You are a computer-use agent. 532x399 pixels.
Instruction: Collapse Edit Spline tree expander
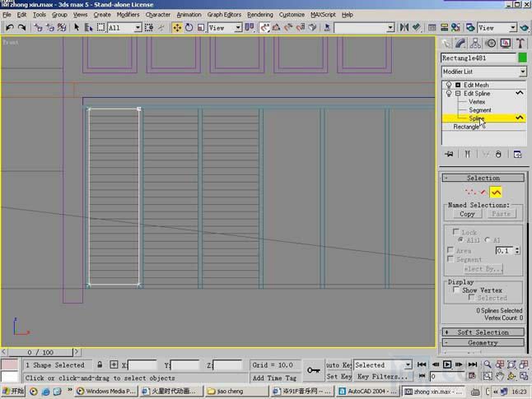458,93
